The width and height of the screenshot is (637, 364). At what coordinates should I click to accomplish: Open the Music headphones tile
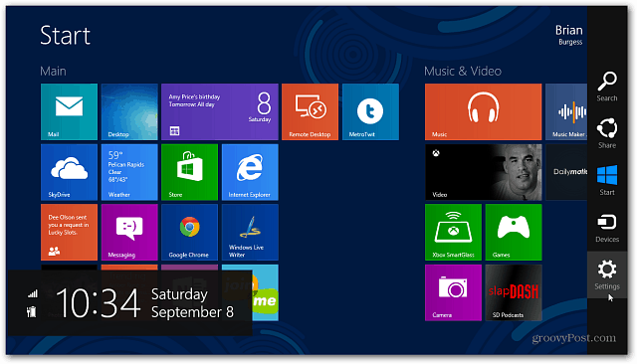[x=484, y=112]
